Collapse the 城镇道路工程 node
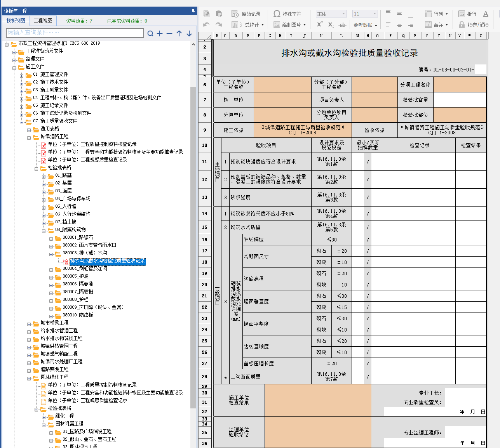This screenshot has height=448, width=500. coord(29,138)
